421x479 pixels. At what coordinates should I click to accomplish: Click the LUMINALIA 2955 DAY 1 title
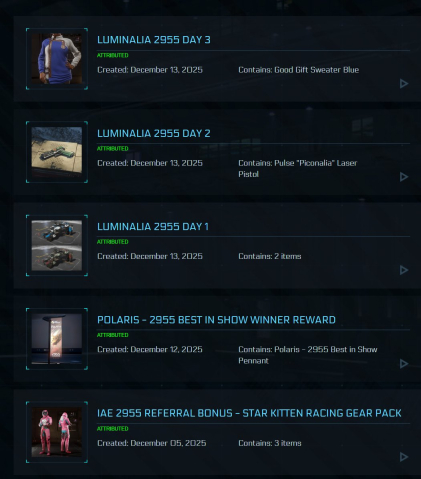point(153,227)
